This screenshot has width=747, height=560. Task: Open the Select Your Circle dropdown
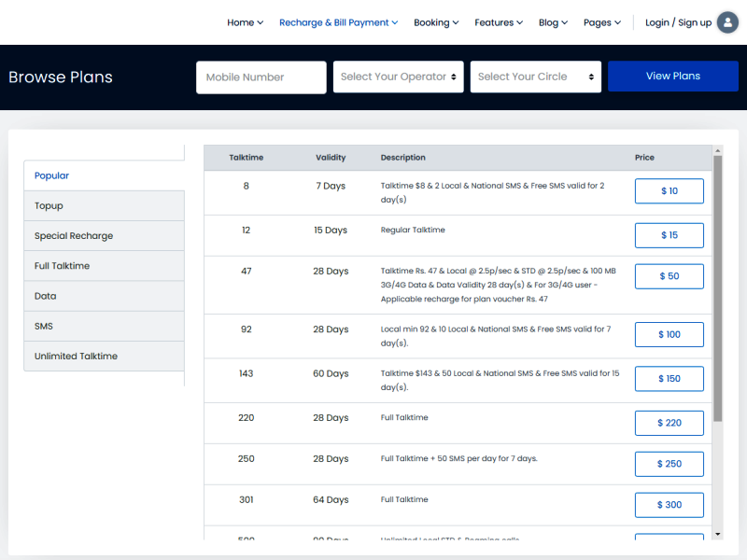pos(536,77)
